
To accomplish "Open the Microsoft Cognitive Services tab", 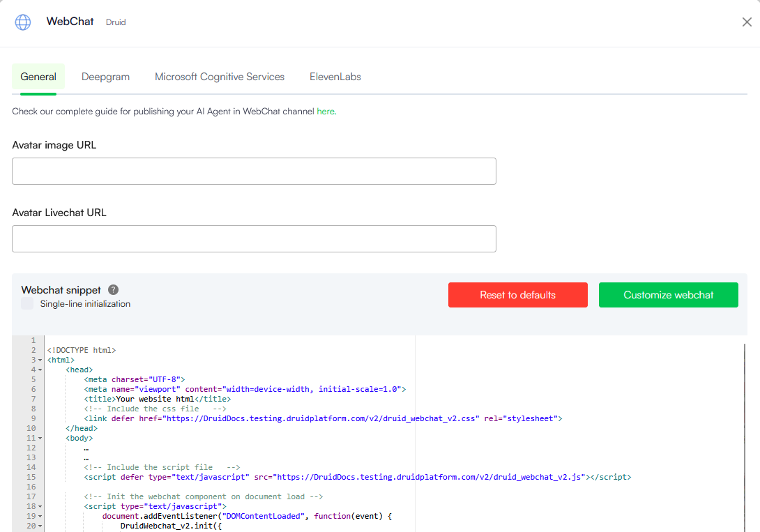I will click(x=220, y=77).
